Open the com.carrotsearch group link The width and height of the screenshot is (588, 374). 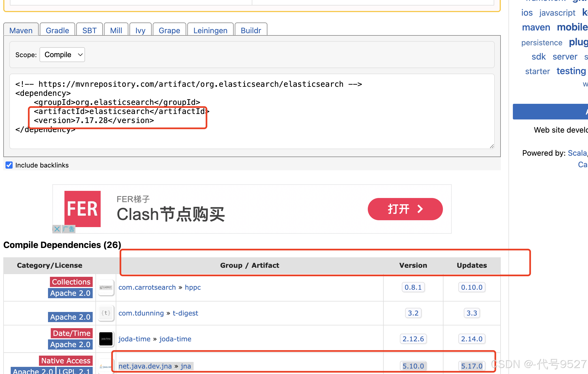[x=147, y=287]
